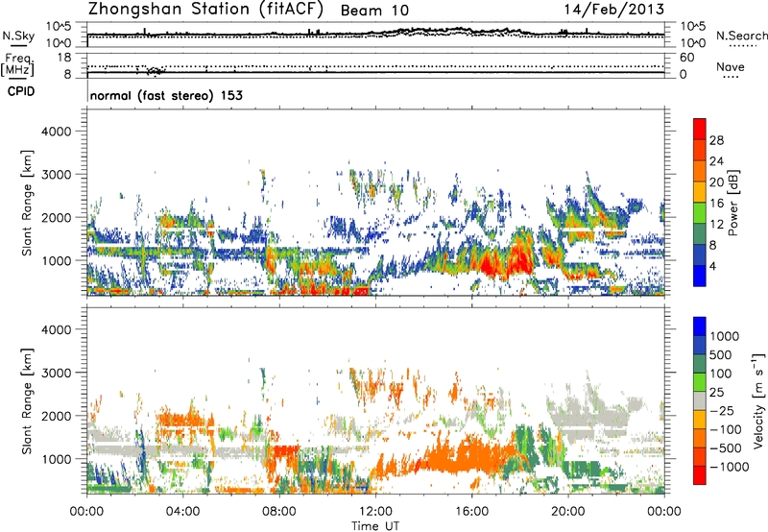Click power colorbar tick label '28'
This screenshot has height=532, width=768.
pyautogui.click(x=716, y=140)
